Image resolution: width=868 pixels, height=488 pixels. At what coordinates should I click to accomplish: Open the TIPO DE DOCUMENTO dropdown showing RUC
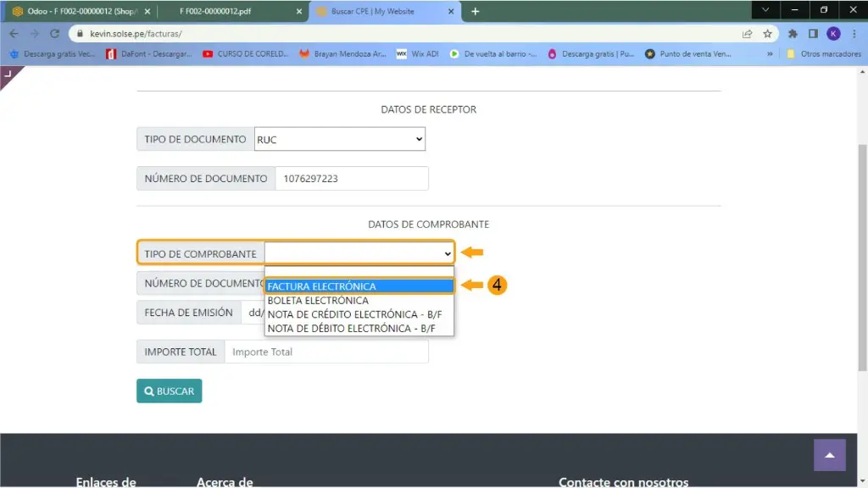[339, 140]
